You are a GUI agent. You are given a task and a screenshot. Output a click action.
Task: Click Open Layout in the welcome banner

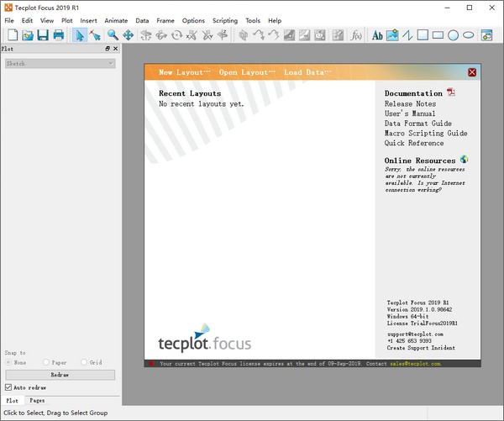(247, 72)
